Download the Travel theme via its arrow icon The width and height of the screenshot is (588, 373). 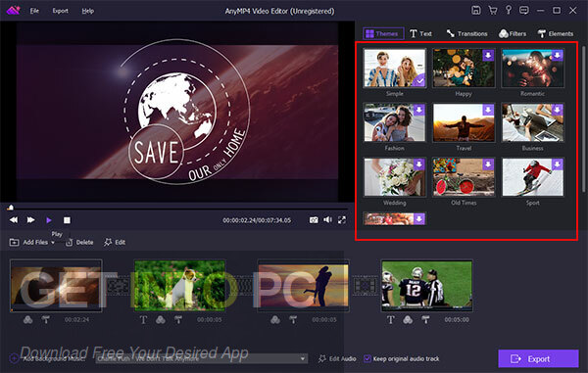[488, 110]
